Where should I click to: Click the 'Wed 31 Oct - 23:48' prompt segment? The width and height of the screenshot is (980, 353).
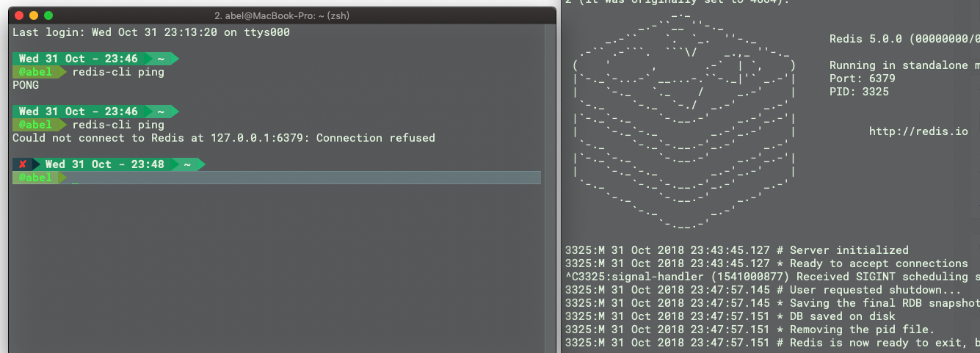(105, 164)
